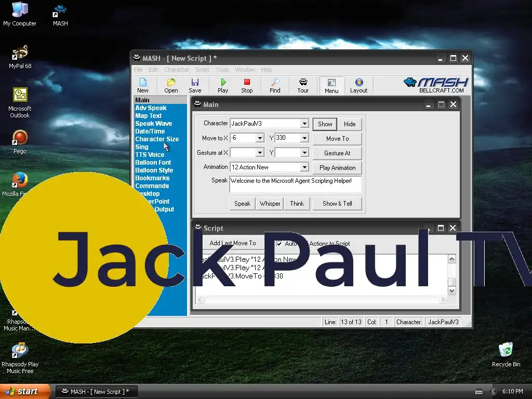Open the Window menu
532x399 pixels.
tap(245, 70)
